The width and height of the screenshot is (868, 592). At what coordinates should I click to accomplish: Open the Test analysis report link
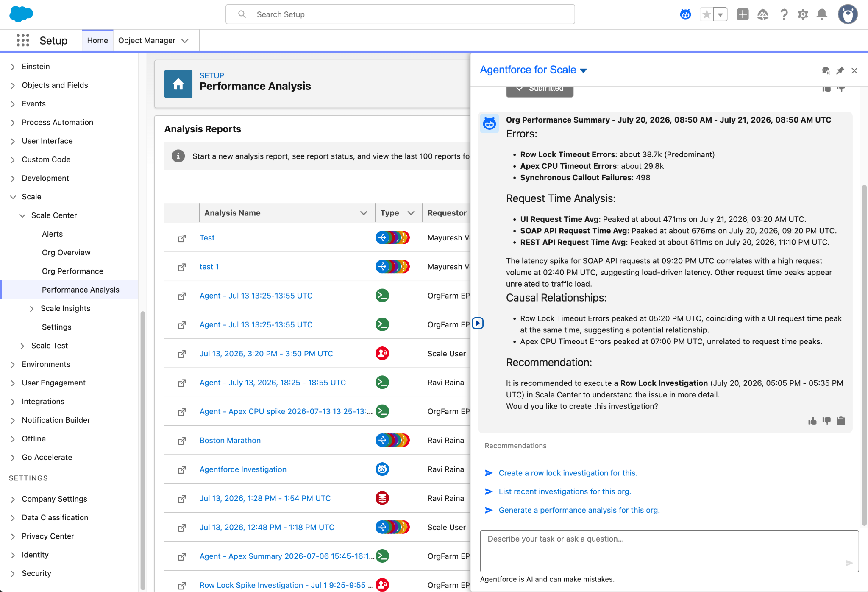[x=207, y=238]
